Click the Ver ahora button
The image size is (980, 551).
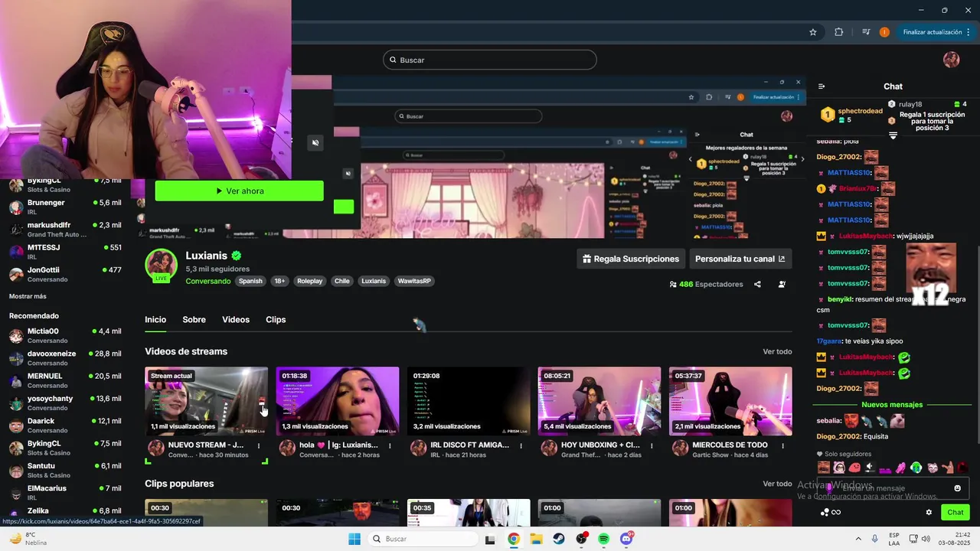[239, 191]
